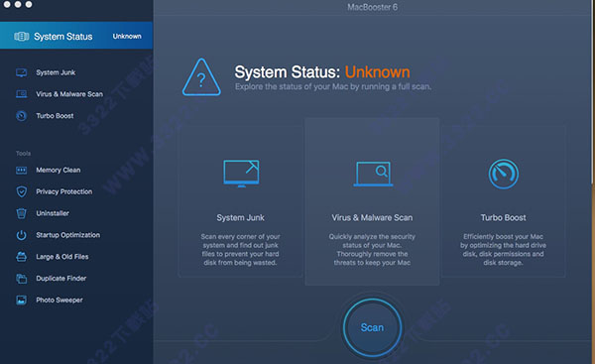Open System Status tab in sidebar
Viewport: 595px width, 364px height.
click(x=76, y=36)
